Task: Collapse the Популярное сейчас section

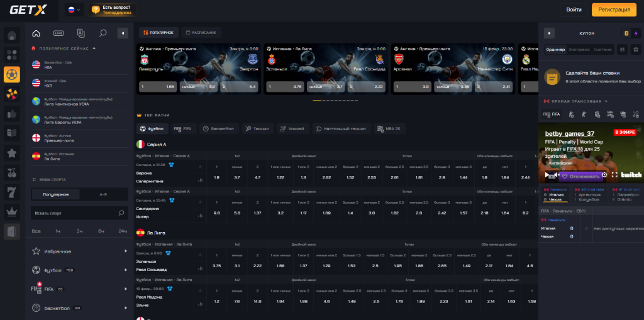Action: click(x=94, y=48)
